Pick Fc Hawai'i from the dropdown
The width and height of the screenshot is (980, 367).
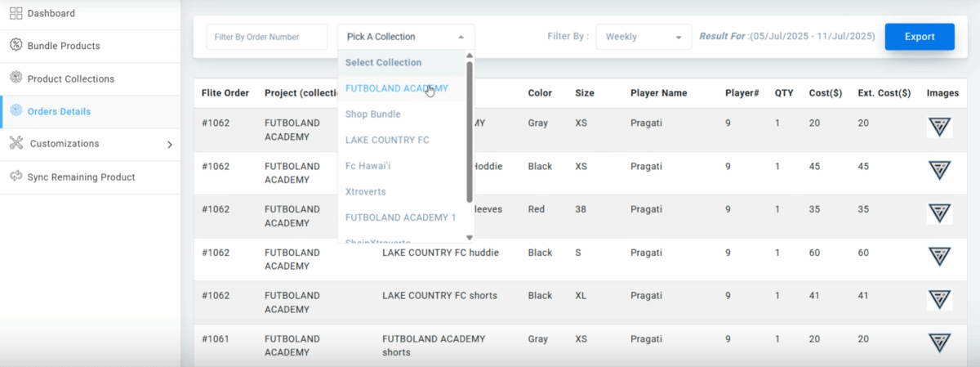point(367,166)
